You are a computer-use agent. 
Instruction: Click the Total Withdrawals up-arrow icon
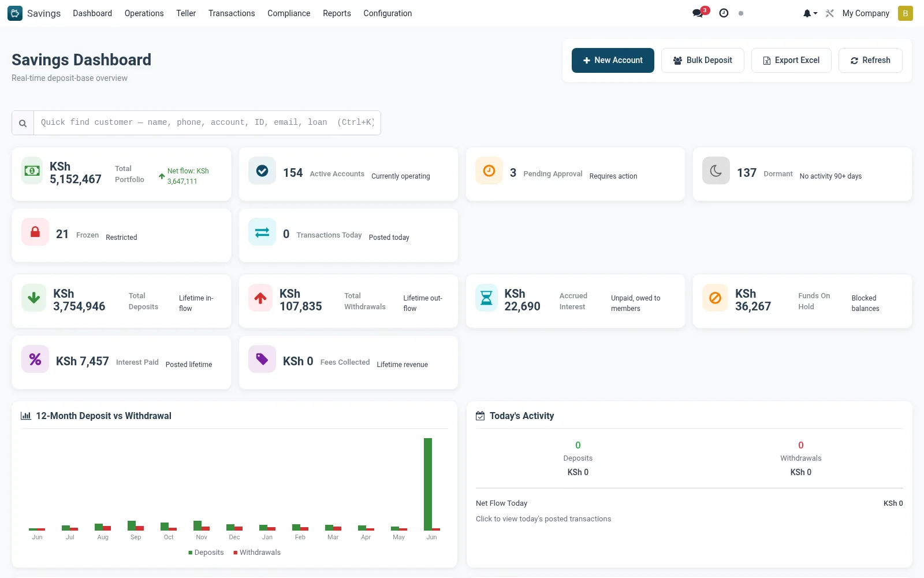point(260,298)
